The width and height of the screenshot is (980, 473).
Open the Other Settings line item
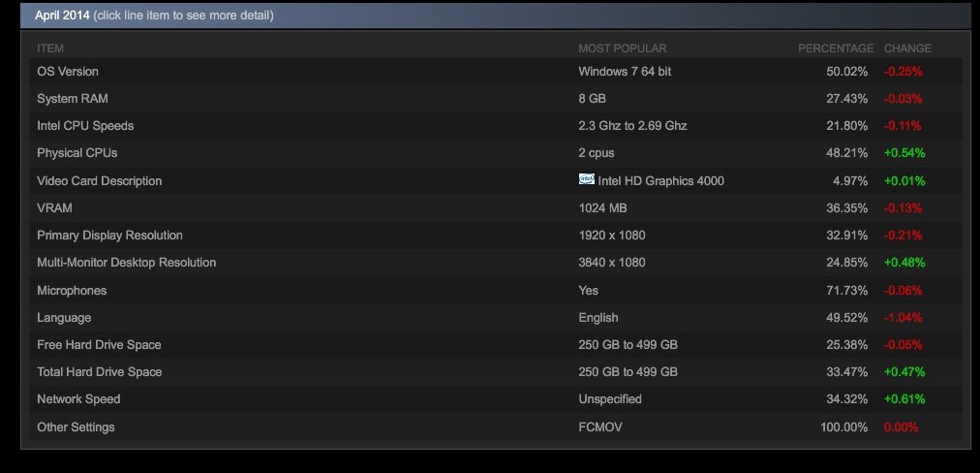click(496, 427)
